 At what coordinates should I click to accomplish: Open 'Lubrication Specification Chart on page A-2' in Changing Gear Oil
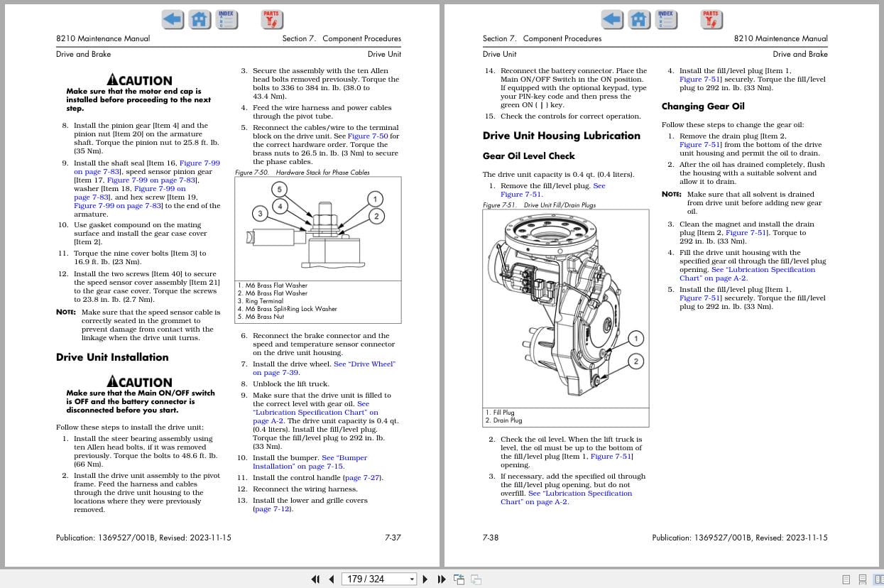point(748,273)
